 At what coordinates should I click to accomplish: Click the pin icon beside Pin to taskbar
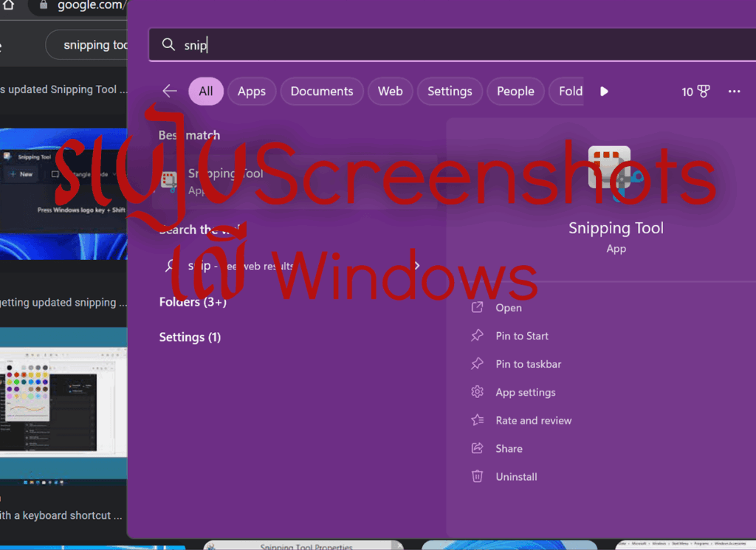(478, 364)
